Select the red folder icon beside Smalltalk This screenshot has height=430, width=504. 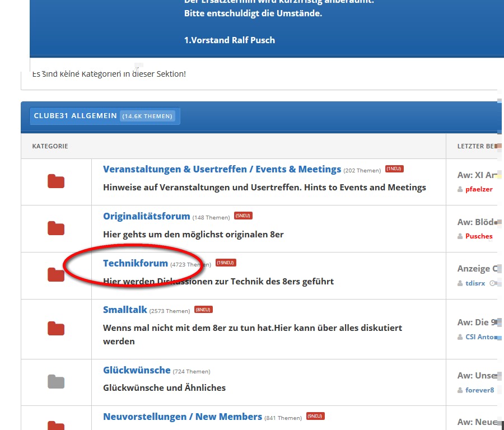56,329
